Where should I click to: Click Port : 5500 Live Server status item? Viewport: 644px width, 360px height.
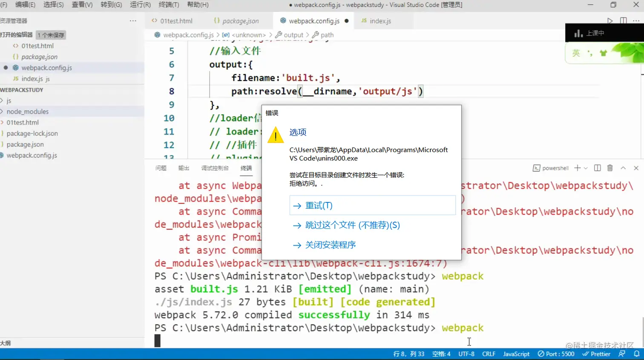pos(556,354)
